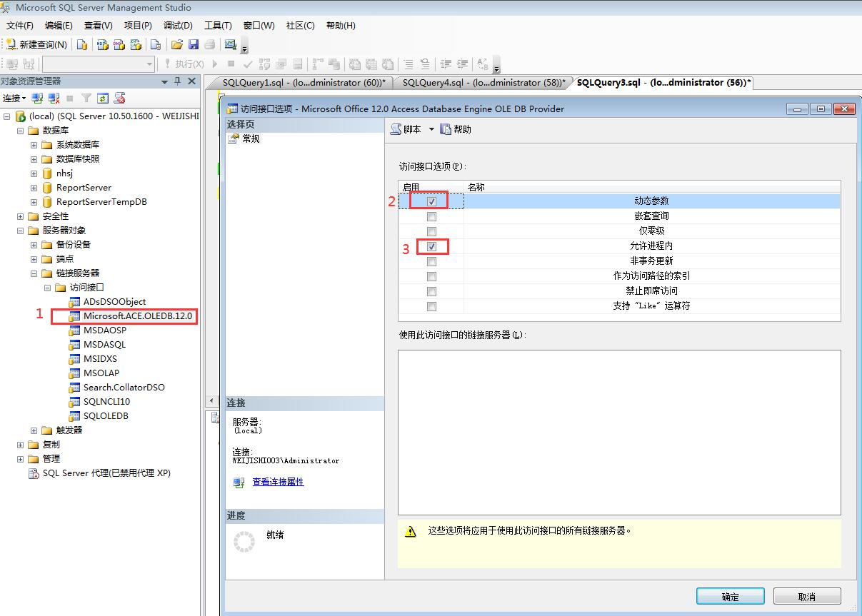862x616 pixels.
Task: Click the Comment Out Lines toolbar icon
Action: 409,64
